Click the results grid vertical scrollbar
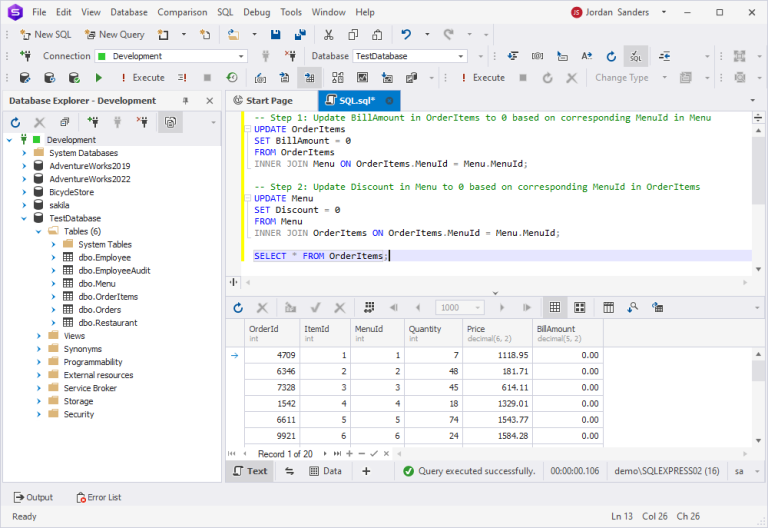Image resolution: width=768 pixels, height=528 pixels. 758,397
